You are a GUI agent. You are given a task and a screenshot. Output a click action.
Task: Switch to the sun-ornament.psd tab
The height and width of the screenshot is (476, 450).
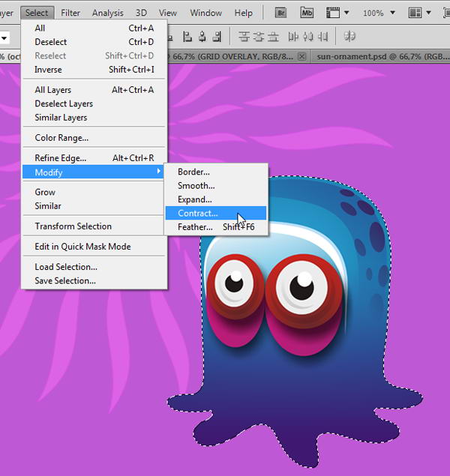(382, 57)
